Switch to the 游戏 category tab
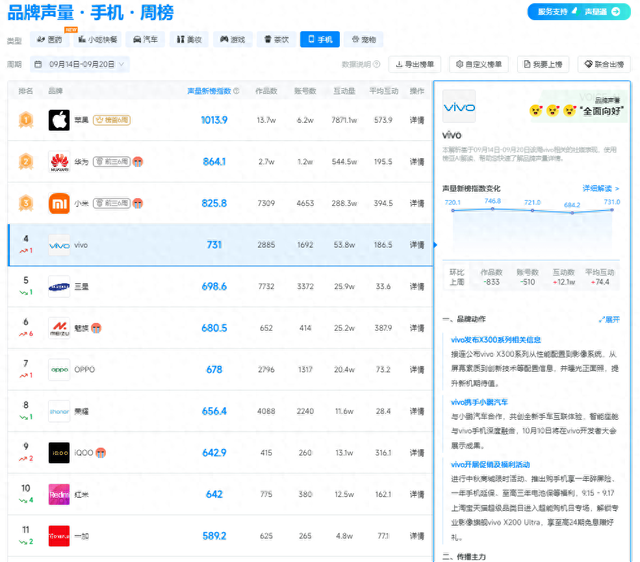The height and width of the screenshot is (562, 640). pyautogui.click(x=233, y=40)
